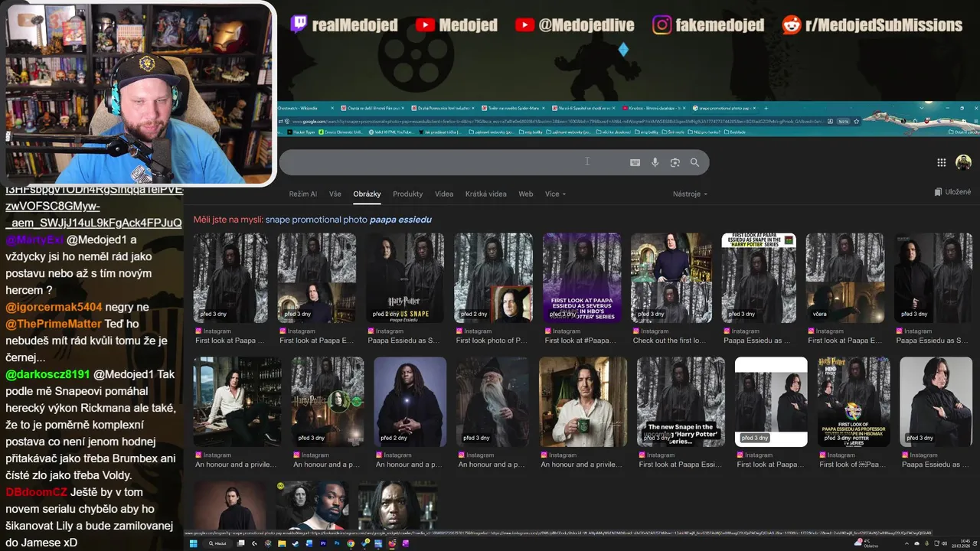Open the Uložené saved items bookmark
980x551 pixels.
952,192
